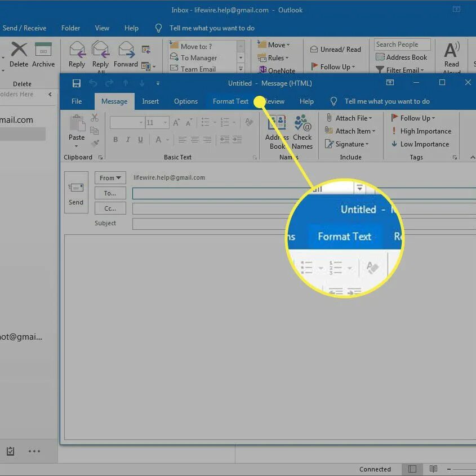The width and height of the screenshot is (476, 476).
Task: Toggle Underline formatting
Action: tap(140, 140)
